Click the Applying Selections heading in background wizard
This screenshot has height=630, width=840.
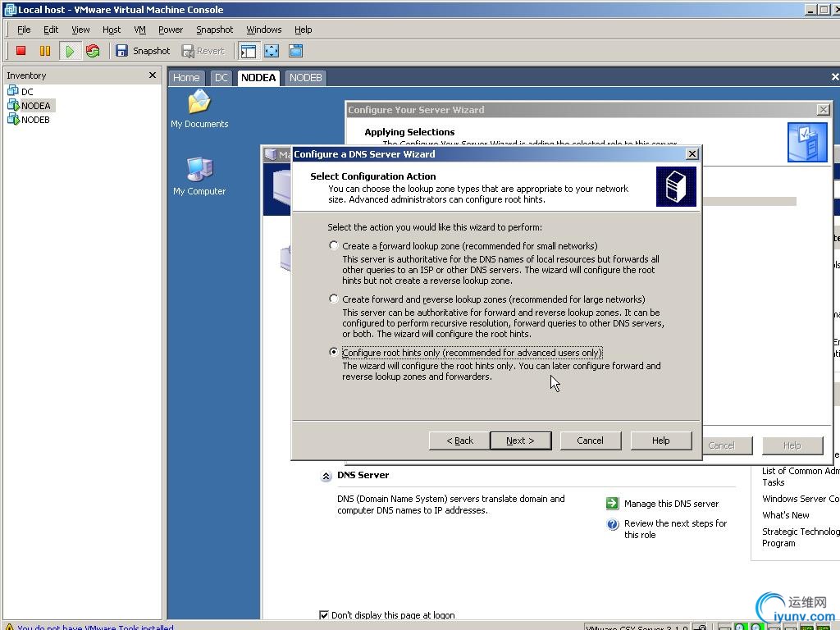pos(409,132)
